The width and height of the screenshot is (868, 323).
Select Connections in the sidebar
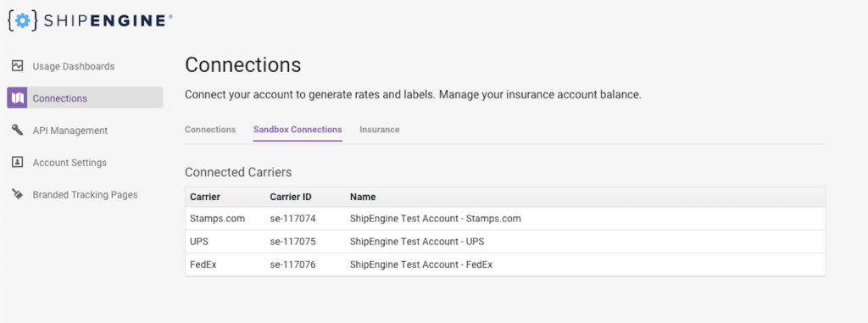pos(85,97)
